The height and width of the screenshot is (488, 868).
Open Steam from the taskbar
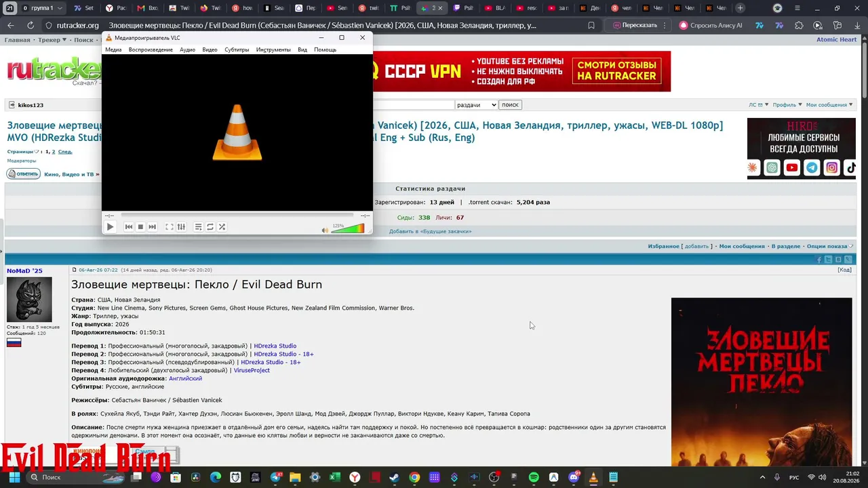tap(395, 477)
